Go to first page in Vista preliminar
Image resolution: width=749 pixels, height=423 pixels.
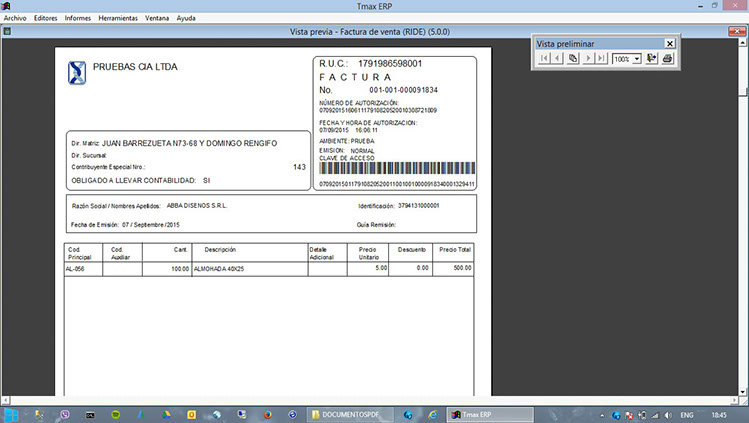[543, 59]
